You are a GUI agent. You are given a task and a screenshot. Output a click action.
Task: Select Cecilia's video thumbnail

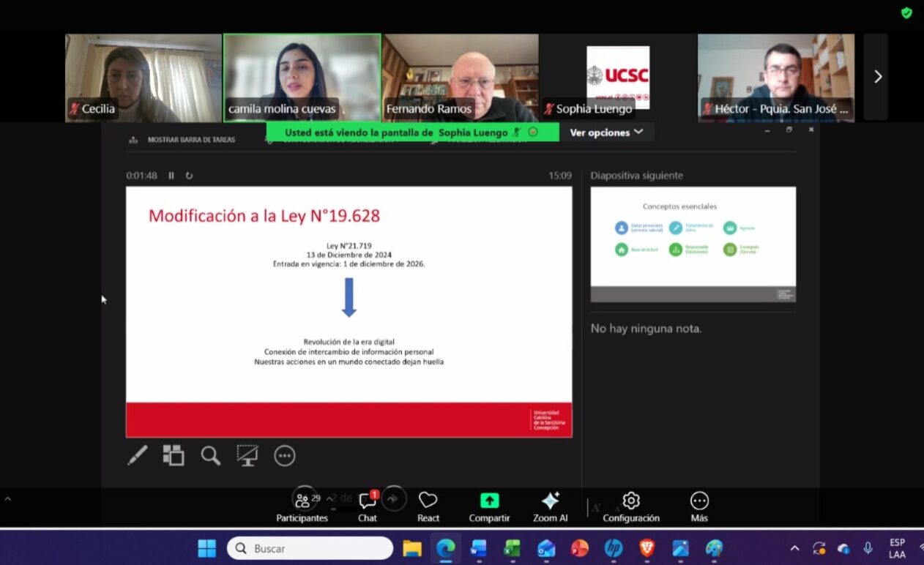click(143, 78)
